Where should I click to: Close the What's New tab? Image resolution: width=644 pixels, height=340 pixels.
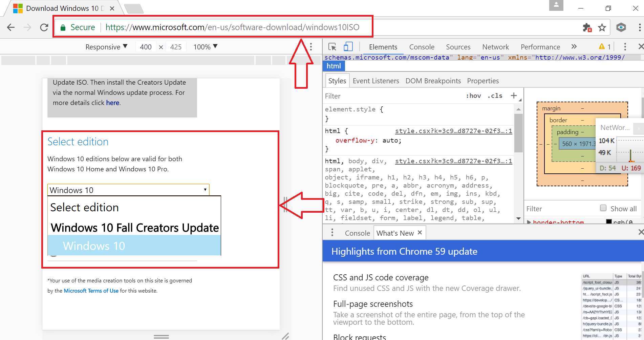point(420,232)
